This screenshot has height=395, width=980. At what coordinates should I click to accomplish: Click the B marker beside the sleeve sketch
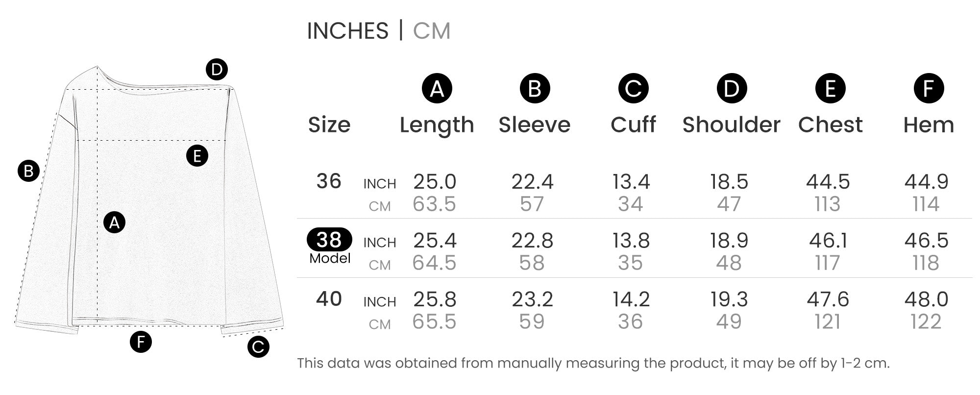pyautogui.click(x=28, y=171)
